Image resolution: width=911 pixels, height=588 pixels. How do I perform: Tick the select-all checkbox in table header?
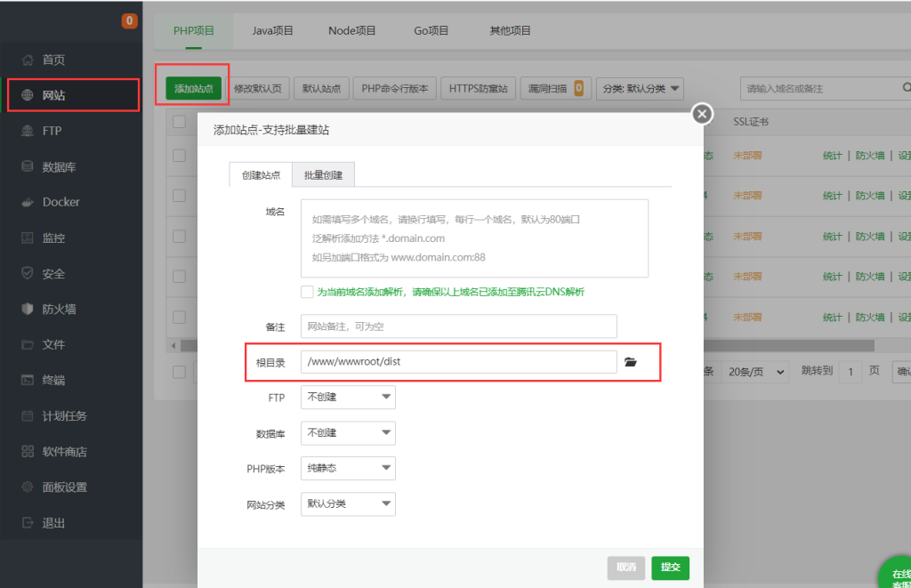(179, 122)
